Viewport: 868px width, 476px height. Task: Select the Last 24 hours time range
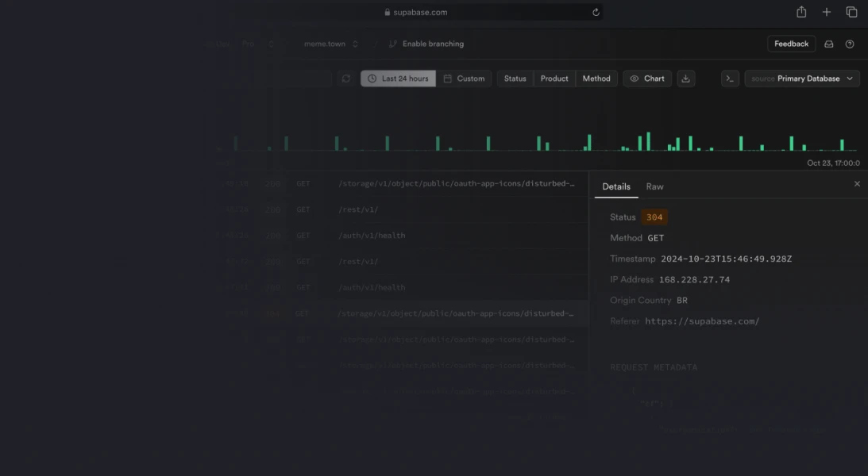[398, 79]
